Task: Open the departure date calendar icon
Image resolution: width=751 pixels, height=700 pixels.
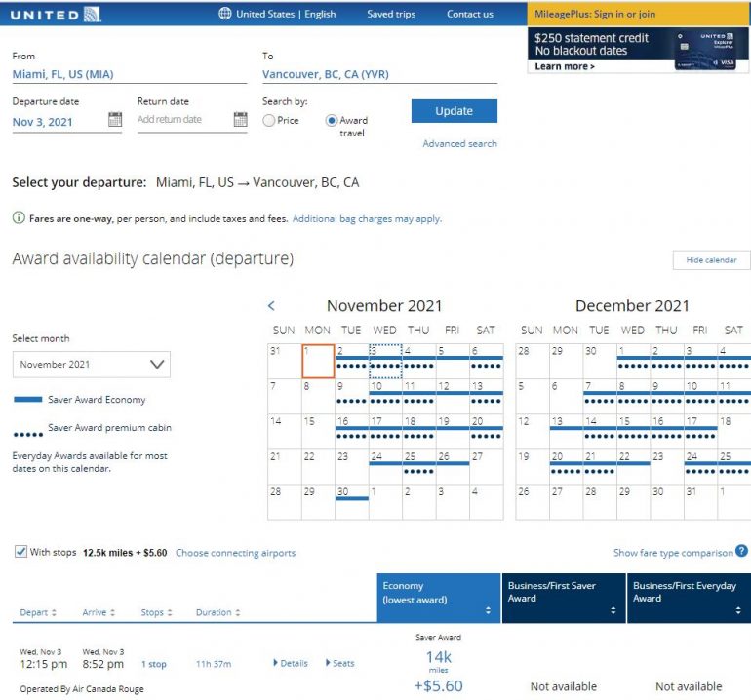Action: coord(115,120)
